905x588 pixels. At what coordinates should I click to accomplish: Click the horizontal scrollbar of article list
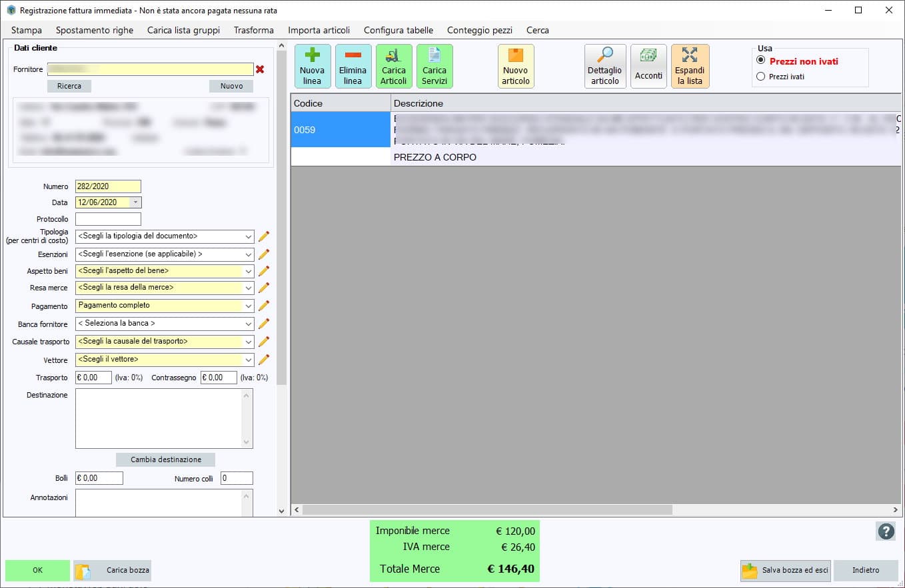(x=486, y=509)
